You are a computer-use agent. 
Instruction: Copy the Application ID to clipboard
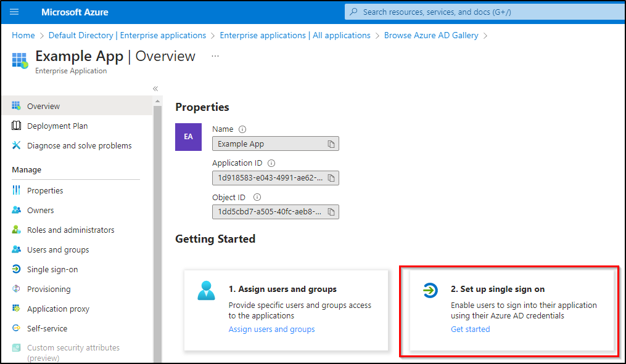pos(331,178)
